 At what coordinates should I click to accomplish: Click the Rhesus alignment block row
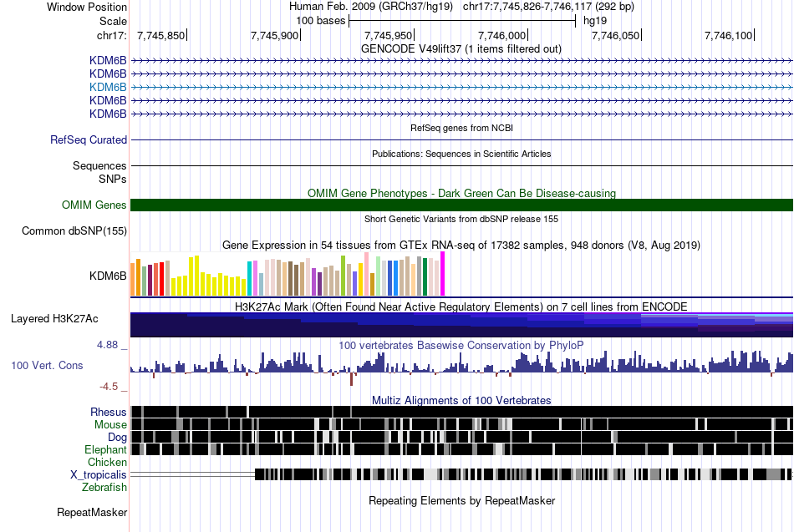pos(462,412)
